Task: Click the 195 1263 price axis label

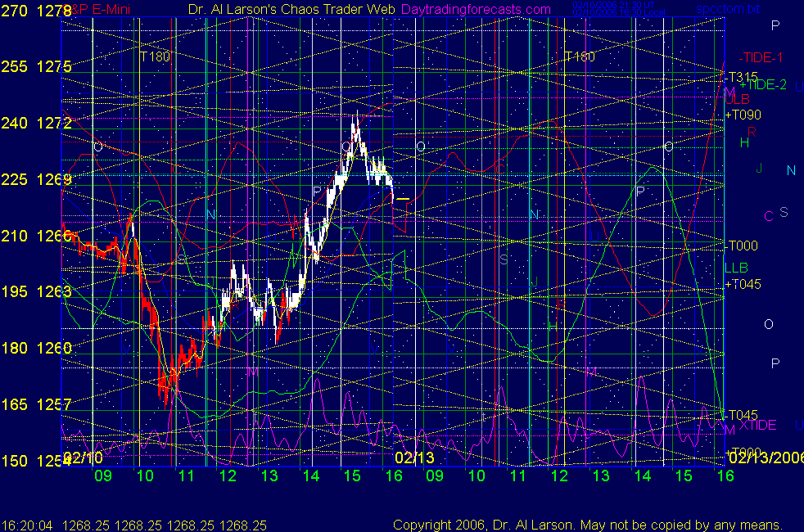Action: tap(36, 291)
